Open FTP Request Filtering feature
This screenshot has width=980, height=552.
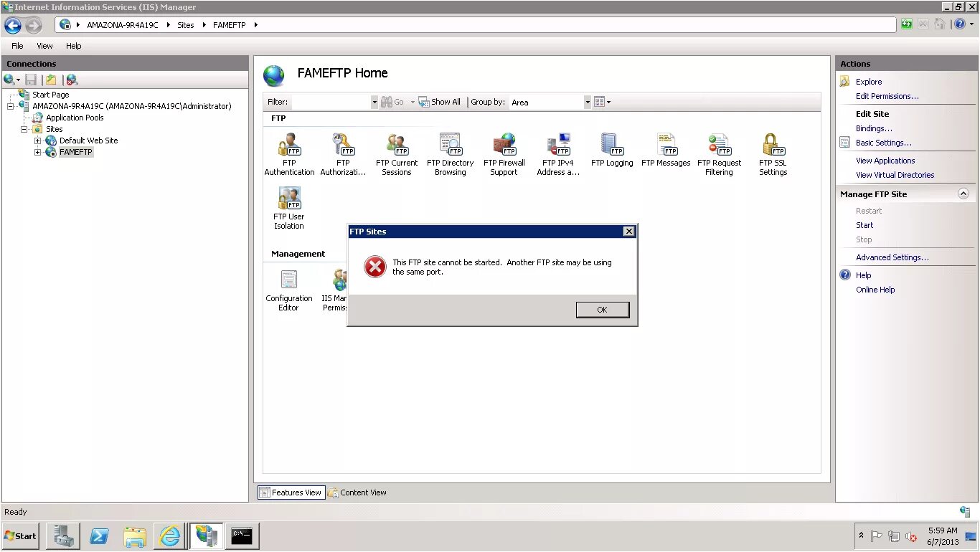[719, 154]
